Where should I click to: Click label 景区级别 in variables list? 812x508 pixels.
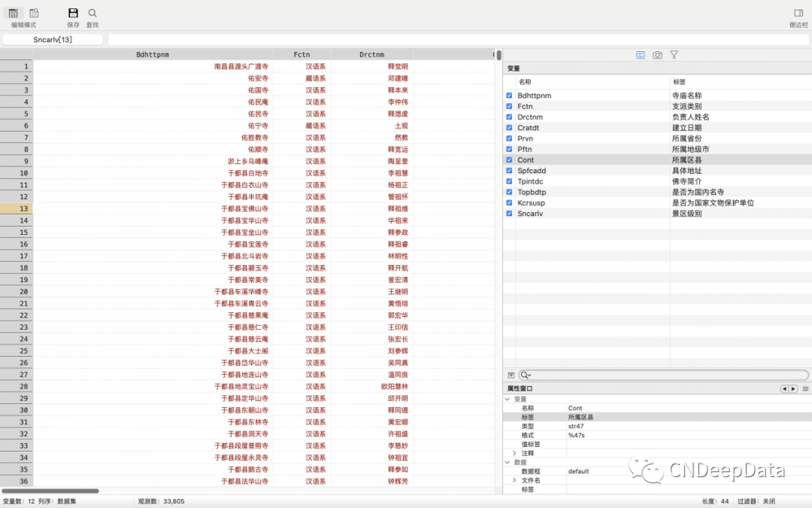pos(686,214)
